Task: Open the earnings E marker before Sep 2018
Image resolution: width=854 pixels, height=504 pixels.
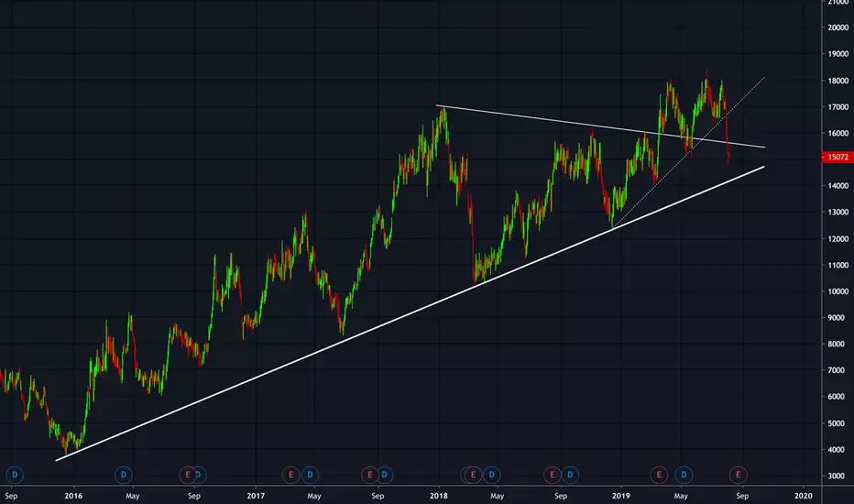Action: pyautogui.click(x=552, y=475)
